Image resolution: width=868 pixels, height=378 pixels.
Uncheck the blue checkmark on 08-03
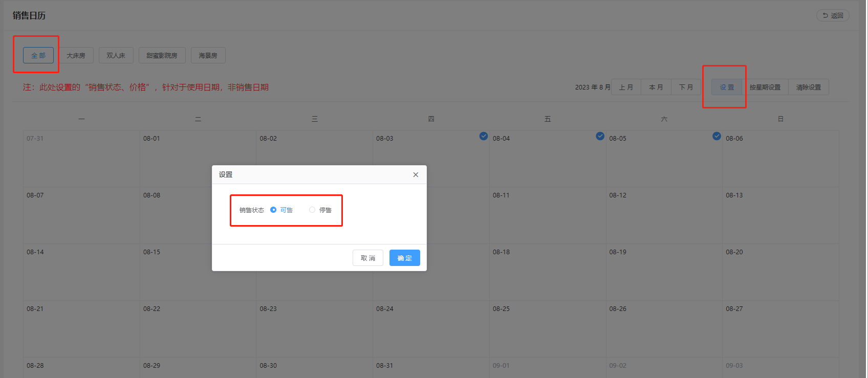[x=483, y=136]
